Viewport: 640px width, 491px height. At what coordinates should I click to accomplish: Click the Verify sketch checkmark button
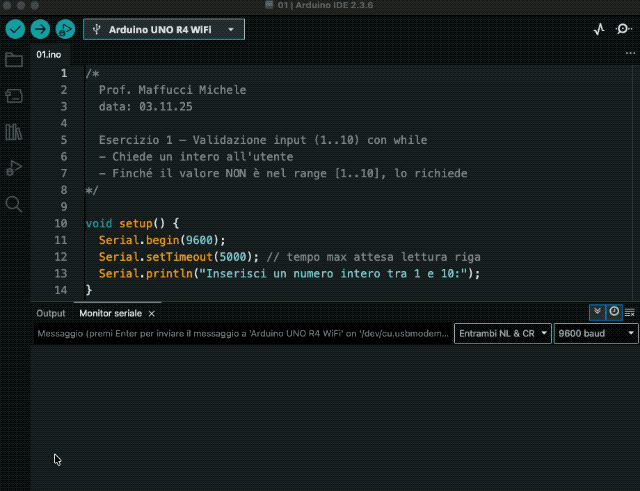[14, 30]
